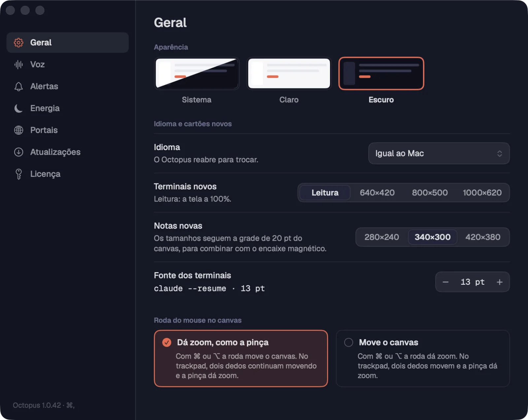Choose the 1000×620 terminal size
This screenshot has width=528, height=420.
click(482, 193)
